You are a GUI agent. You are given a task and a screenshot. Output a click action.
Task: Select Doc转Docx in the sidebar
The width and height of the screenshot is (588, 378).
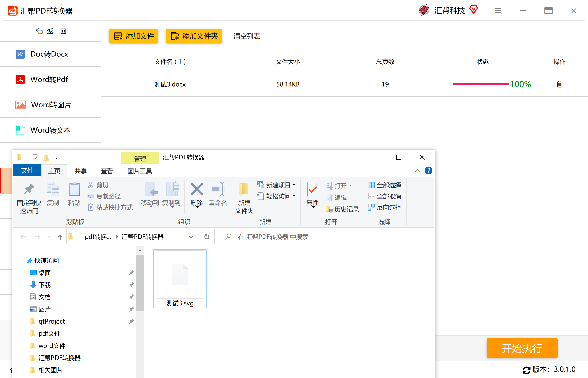pyautogui.click(x=50, y=54)
